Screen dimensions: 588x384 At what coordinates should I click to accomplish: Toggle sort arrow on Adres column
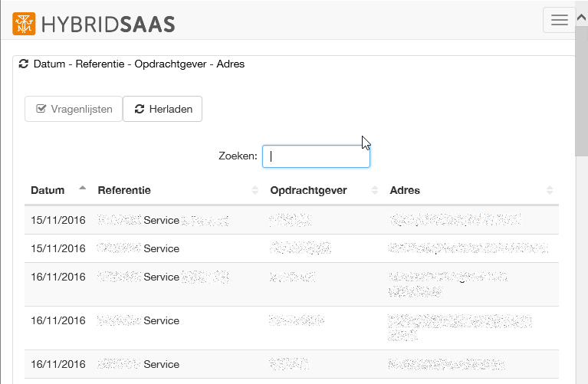tap(550, 190)
